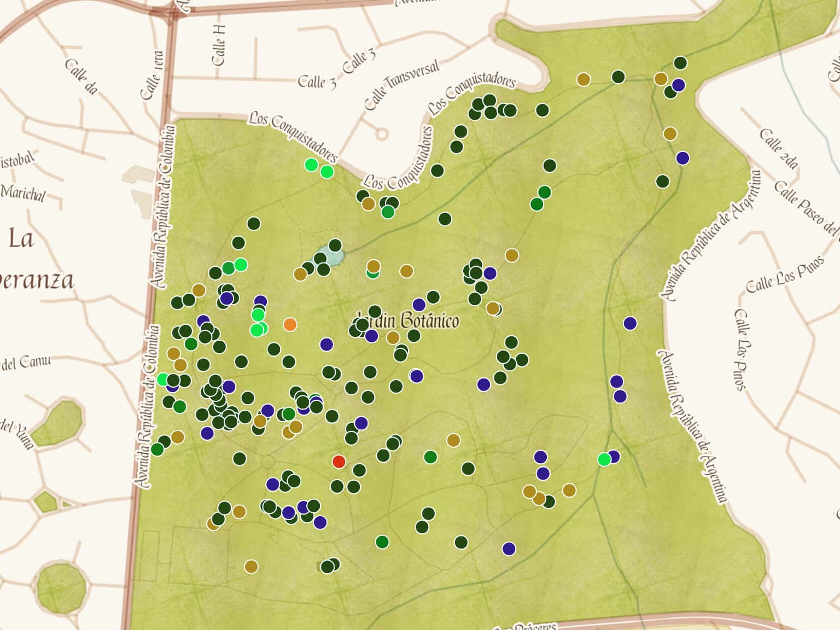Click the Calle H street label
Screen dimensions: 840x630
[x=219, y=45]
